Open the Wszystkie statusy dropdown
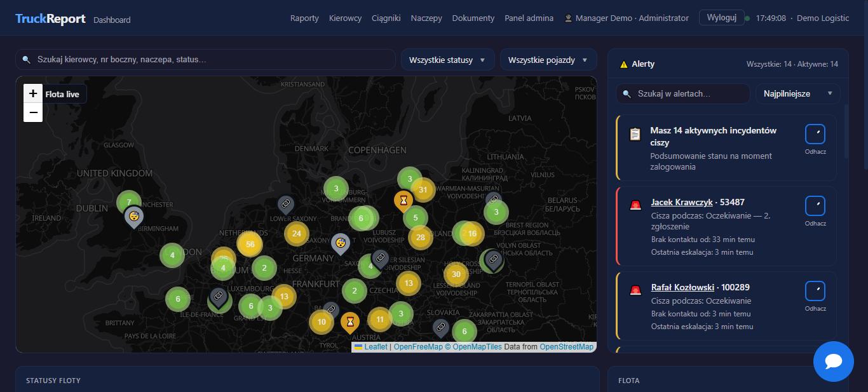The image size is (868, 392). 447,60
